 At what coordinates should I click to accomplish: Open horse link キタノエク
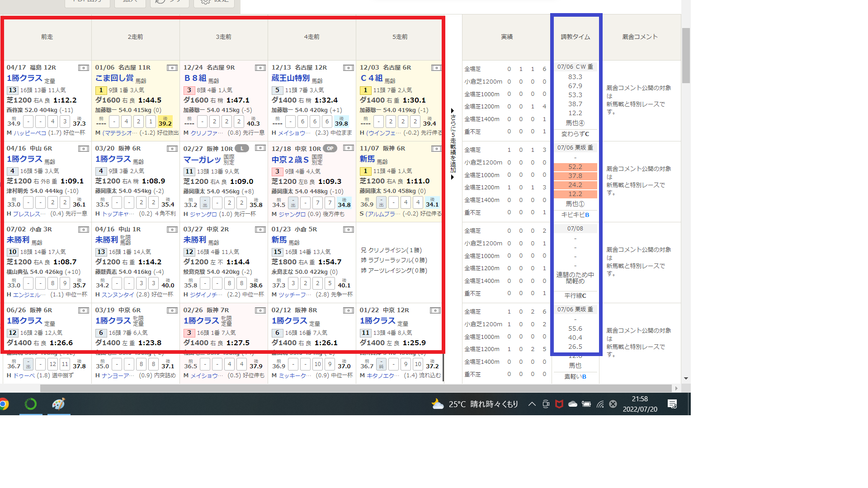click(383, 375)
